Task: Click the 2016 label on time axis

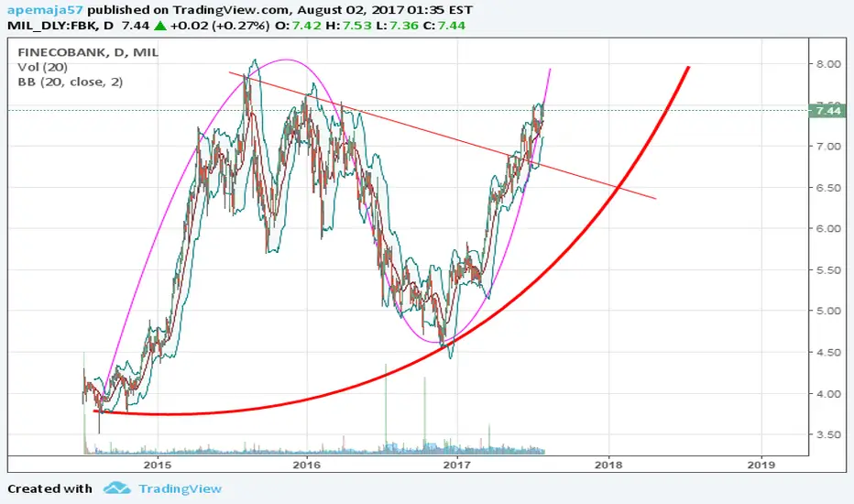Action: pyautogui.click(x=307, y=465)
